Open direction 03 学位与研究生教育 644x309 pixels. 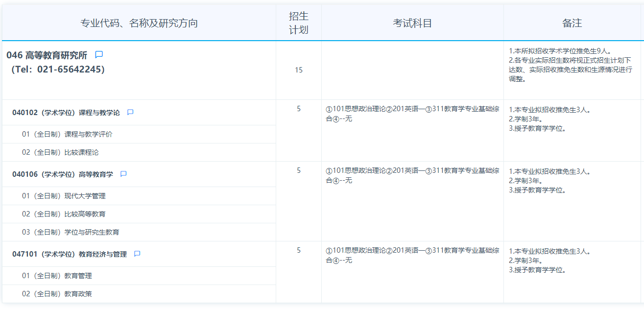click(x=71, y=232)
